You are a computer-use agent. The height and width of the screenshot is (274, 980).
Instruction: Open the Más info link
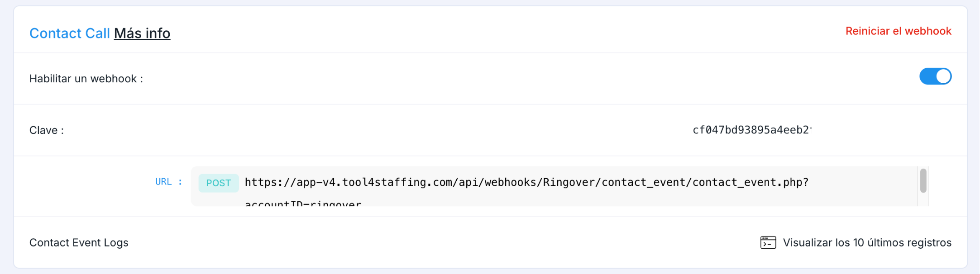point(142,33)
